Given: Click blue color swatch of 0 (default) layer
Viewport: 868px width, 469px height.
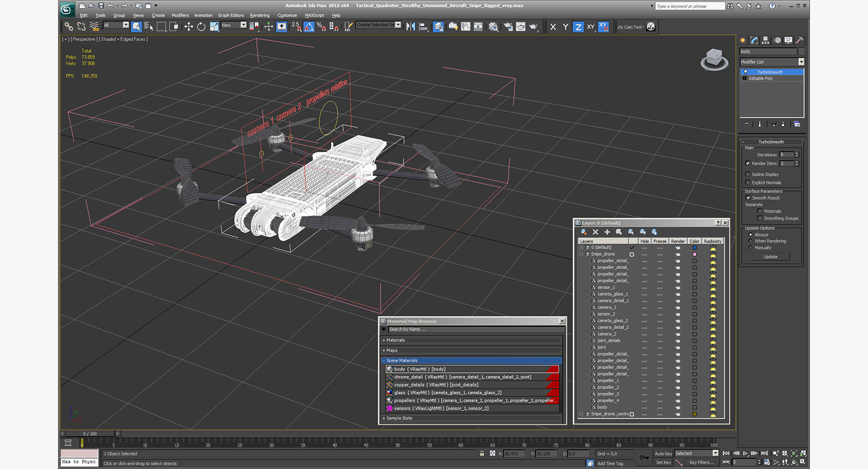Looking at the screenshot, I should [694, 247].
